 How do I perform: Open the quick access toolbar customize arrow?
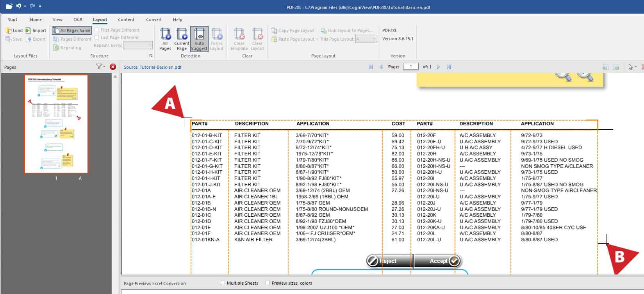pyautogui.click(x=40, y=6)
